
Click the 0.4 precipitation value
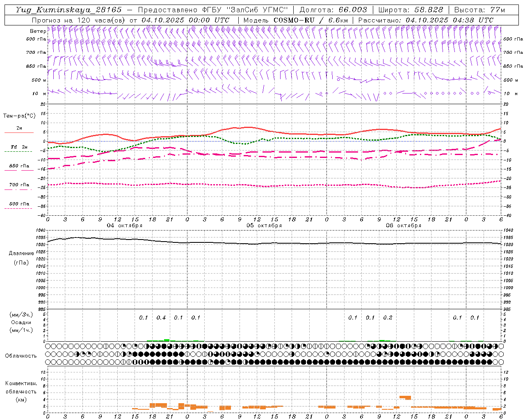pos(161,318)
